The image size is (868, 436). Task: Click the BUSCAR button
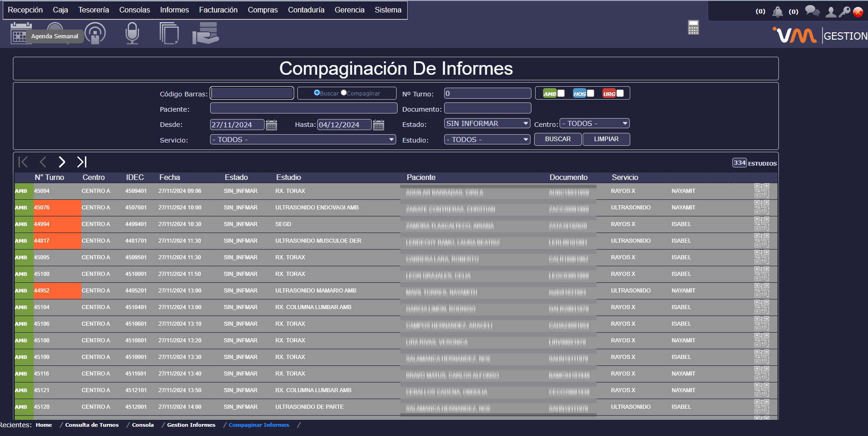coord(558,139)
